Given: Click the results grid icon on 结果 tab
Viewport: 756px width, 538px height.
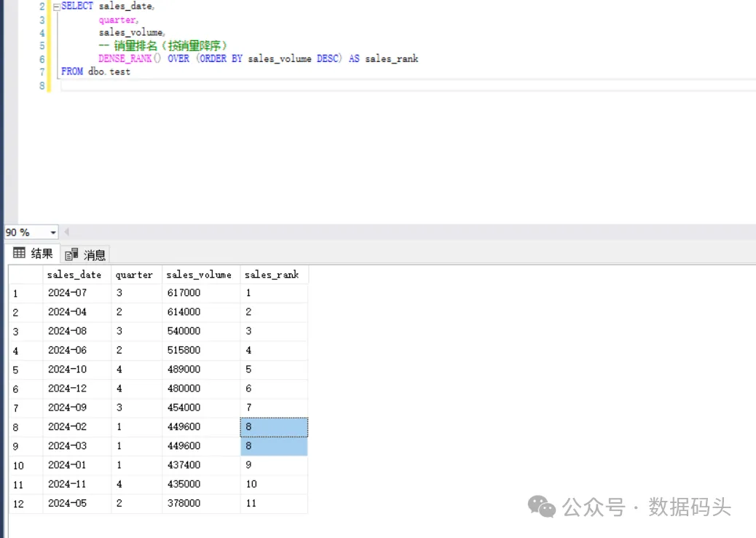Looking at the screenshot, I should 19,253.
